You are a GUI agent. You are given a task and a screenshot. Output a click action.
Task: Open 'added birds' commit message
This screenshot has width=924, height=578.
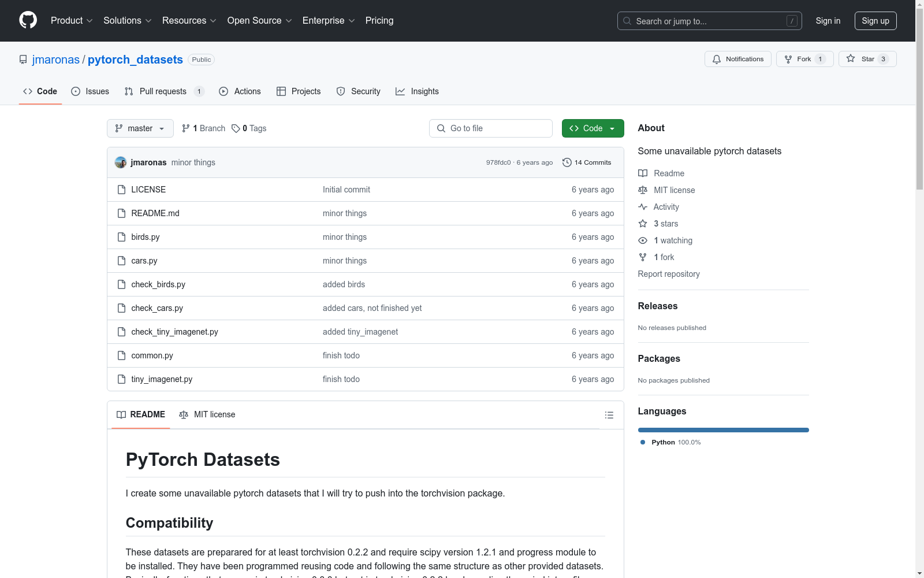(344, 284)
